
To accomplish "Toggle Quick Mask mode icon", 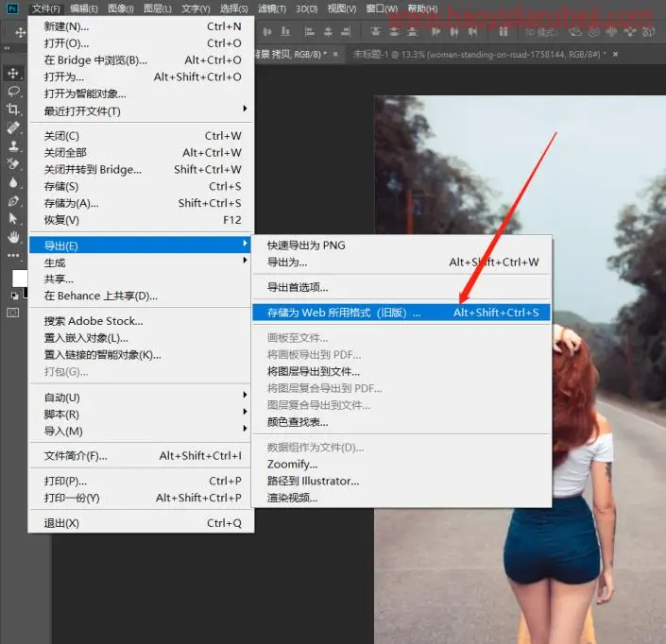I will [13, 313].
